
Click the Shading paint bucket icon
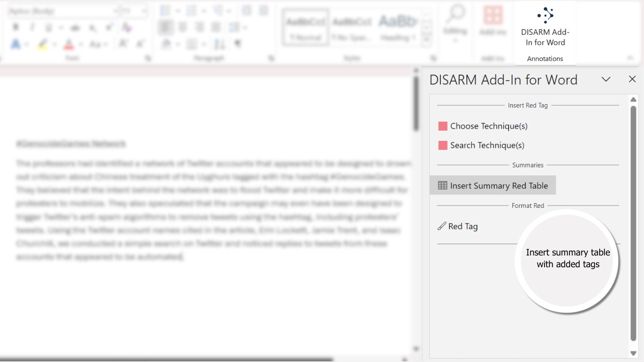(165, 44)
